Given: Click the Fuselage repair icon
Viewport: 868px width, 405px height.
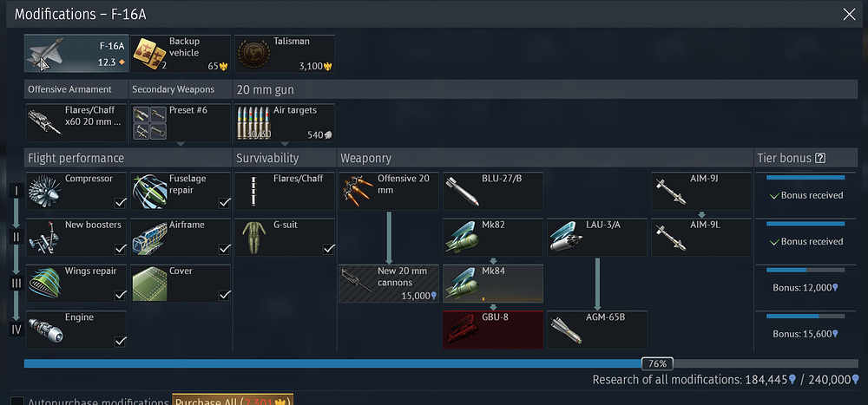Looking at the screenshot, I should point(149,191).
